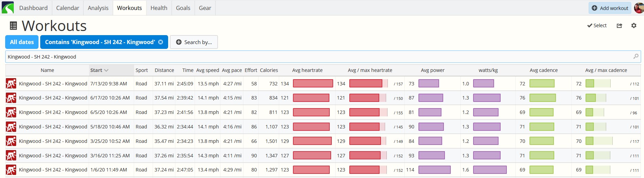644x178 pixels.
Task: Click cycling icon for 1/6/20 workout
Action: point(11,170)
